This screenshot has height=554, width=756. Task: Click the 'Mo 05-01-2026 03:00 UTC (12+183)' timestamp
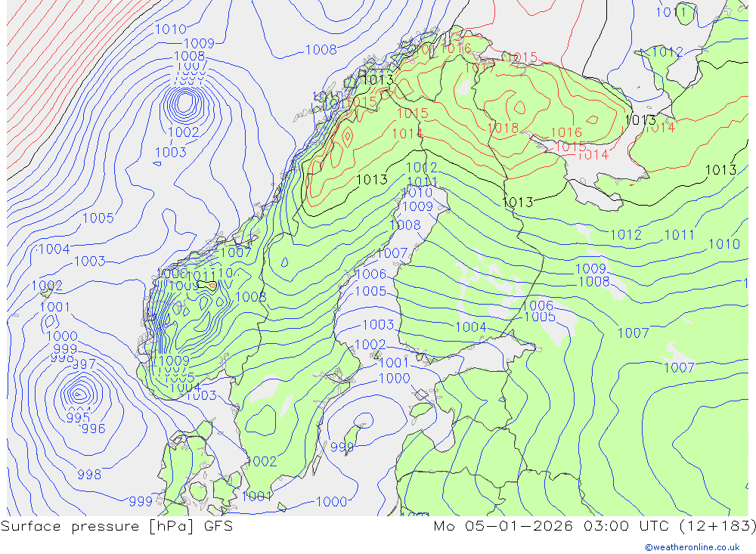594,525
